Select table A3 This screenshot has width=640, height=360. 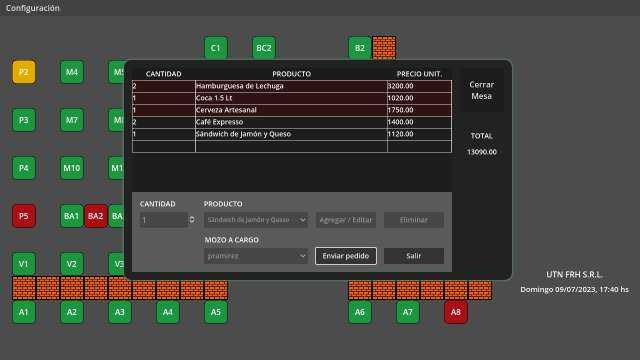pos(120,312)
